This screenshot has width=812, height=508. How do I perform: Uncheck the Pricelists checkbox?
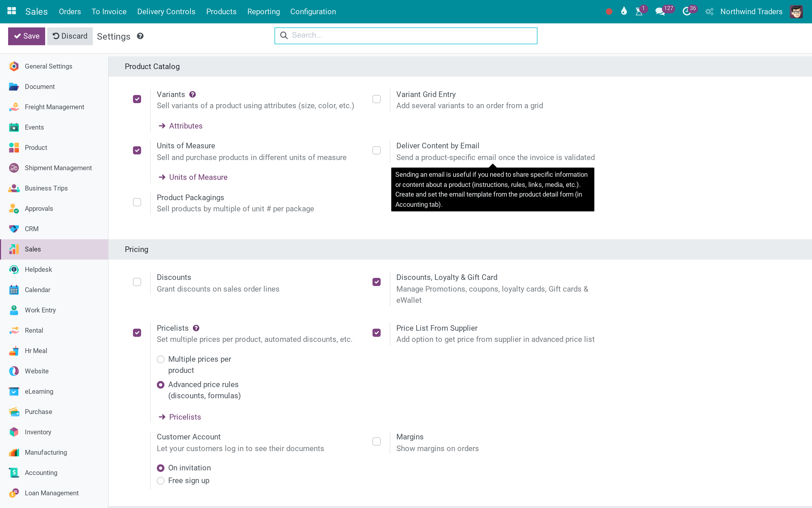[x=137, y=333]
